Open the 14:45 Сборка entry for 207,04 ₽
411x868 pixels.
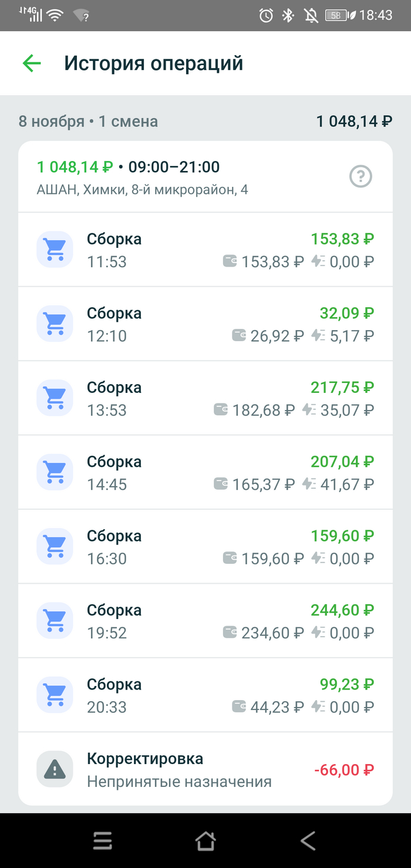(206, 473)
